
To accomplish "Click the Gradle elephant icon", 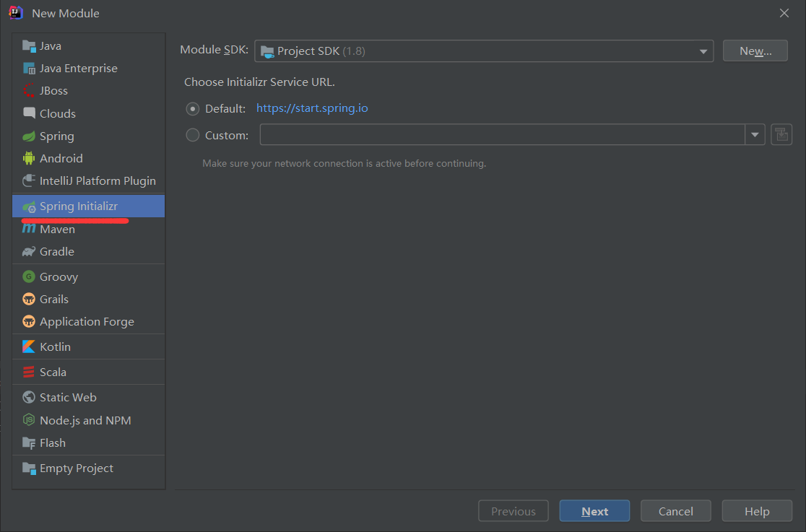I will [29, 251].
